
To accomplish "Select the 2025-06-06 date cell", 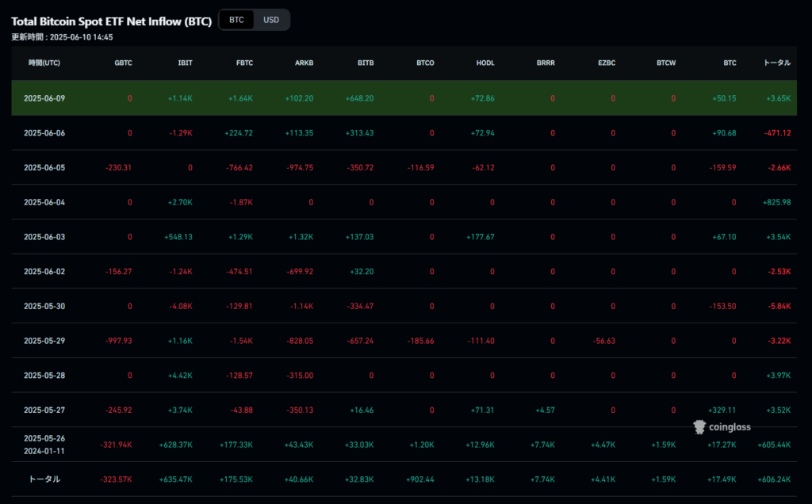I will [44, 133].
